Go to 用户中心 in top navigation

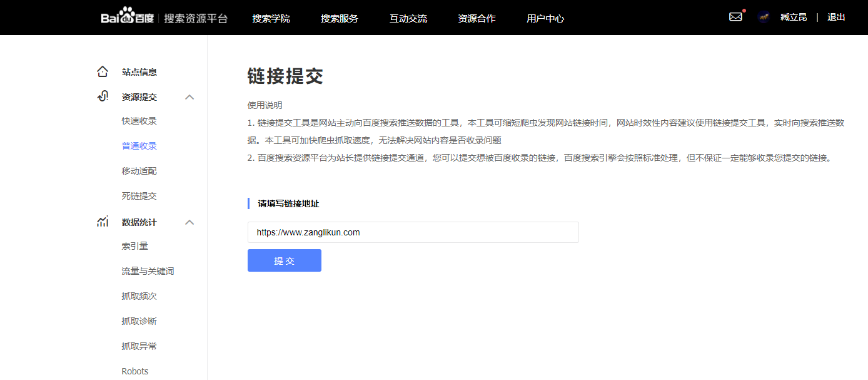coord(545,18)
